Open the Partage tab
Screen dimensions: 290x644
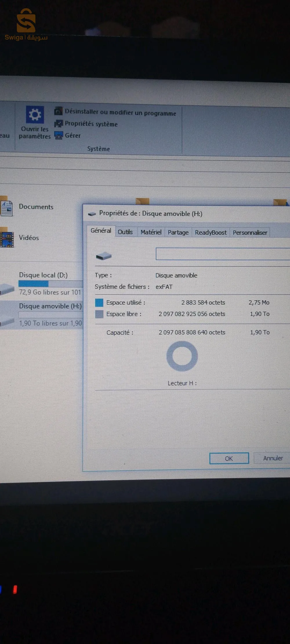tap(178, 233)
